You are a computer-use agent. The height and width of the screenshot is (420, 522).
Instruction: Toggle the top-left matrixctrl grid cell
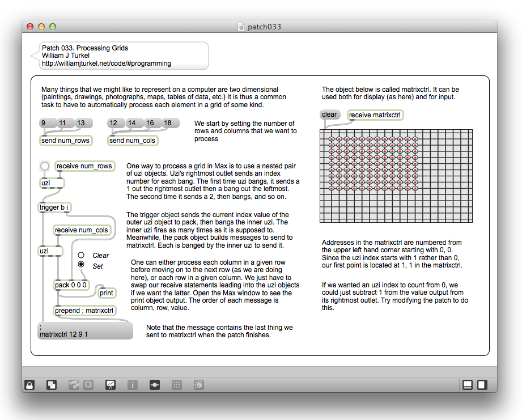click(x=324, y=133)
